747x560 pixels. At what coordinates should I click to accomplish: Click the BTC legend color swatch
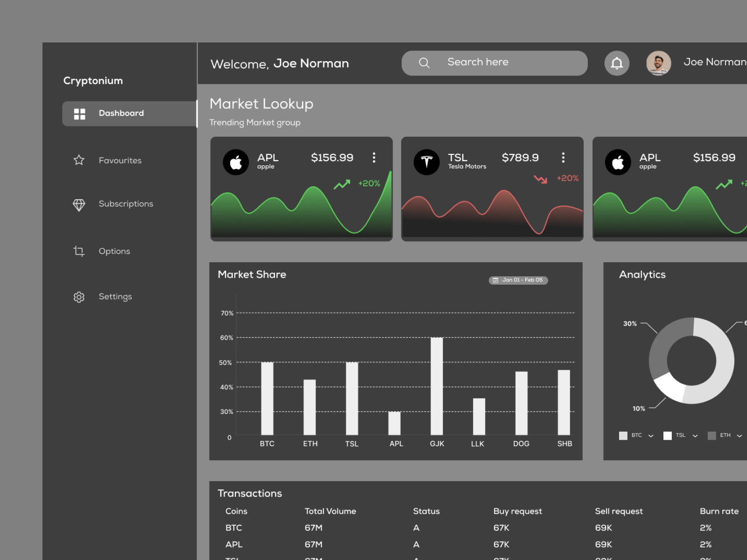click(623, 436)
